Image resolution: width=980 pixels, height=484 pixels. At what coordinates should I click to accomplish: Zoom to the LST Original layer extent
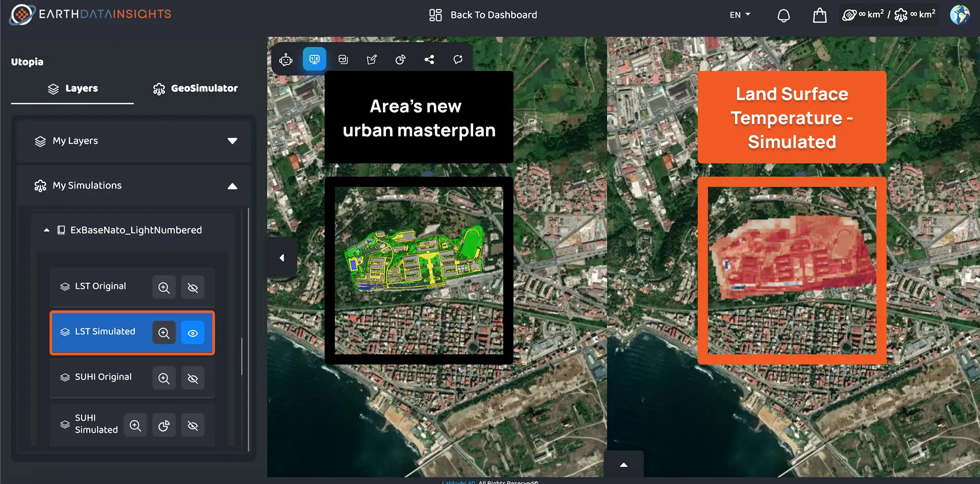pyautogui.click(x=164, y=287)
